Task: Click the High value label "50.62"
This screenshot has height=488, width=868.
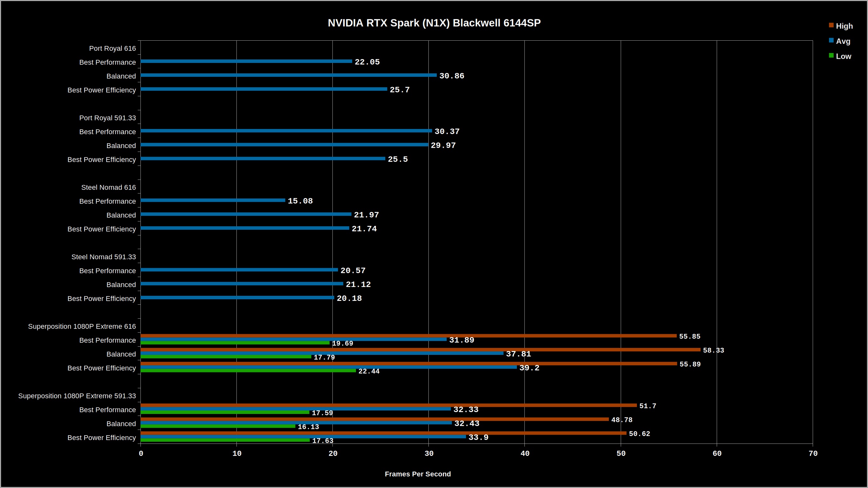Action: (x=639, y=434)
